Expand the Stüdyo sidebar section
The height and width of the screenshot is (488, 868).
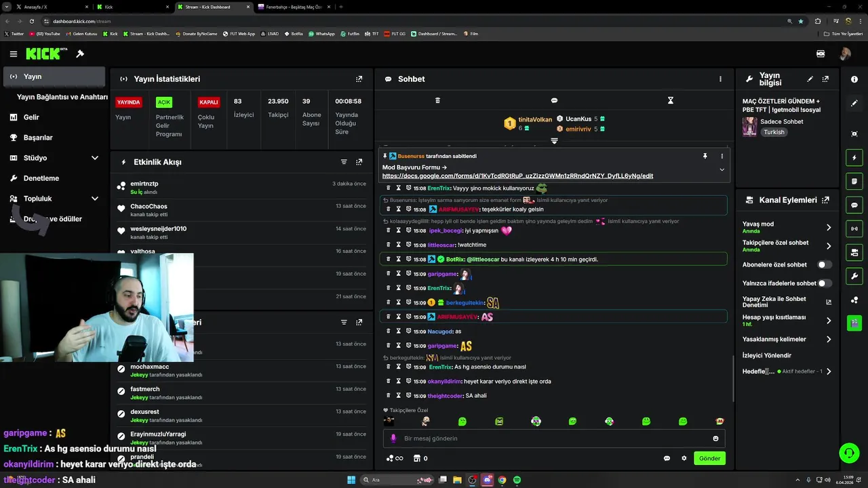coord(94,158)
